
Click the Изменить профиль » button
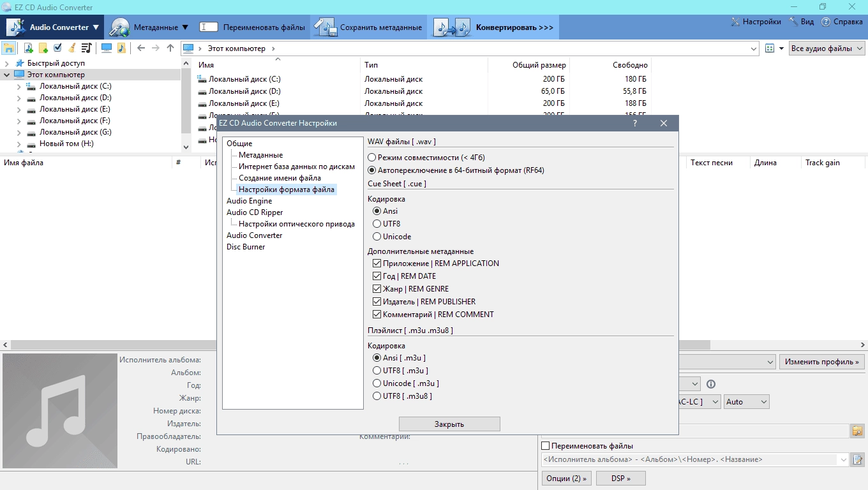(822, 362)
